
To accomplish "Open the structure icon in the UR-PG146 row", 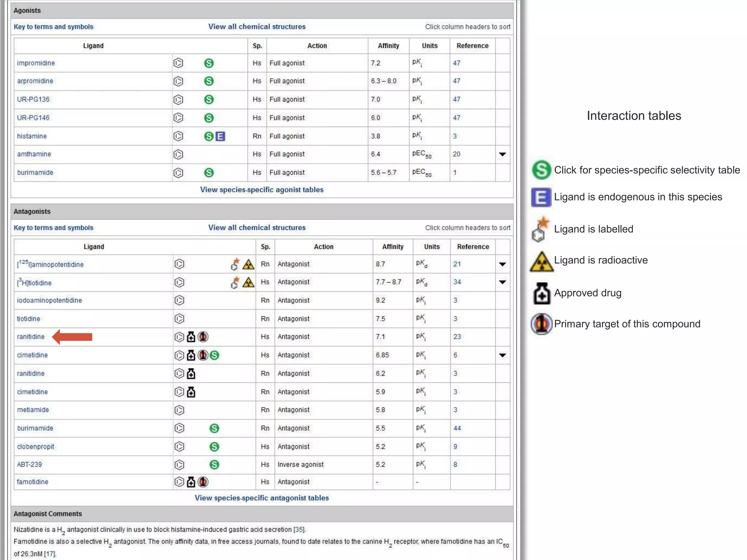I will pos(178,118).
